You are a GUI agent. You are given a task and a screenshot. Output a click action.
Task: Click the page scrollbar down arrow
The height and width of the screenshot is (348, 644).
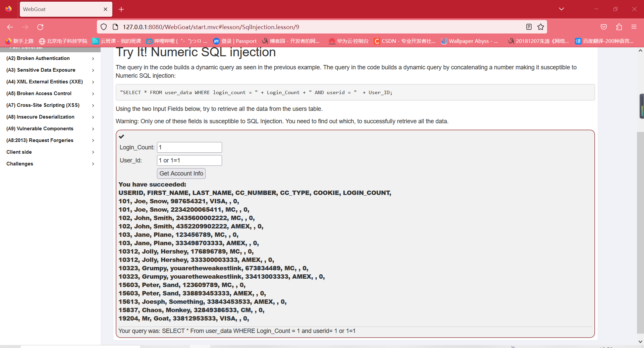pos(640,342)
